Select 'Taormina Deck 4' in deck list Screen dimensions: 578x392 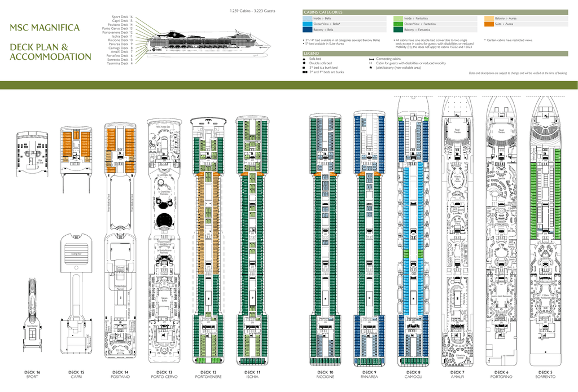[x=120, y=63]
